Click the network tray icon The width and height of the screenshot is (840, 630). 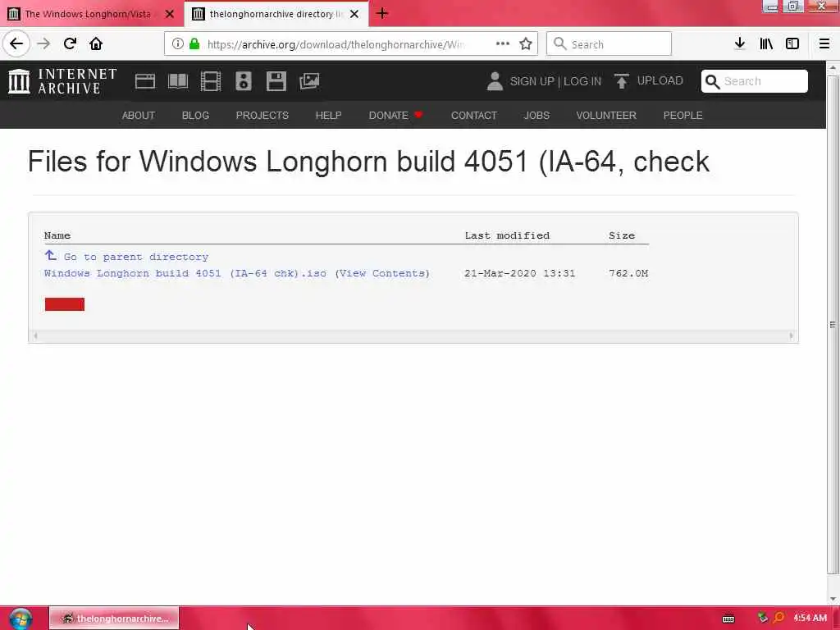[762, 619]
